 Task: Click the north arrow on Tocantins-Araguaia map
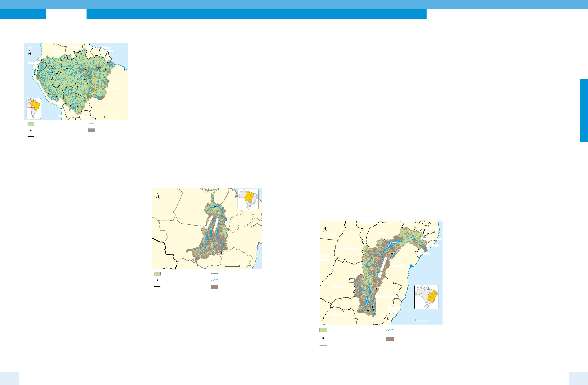(x=158, y=196)
